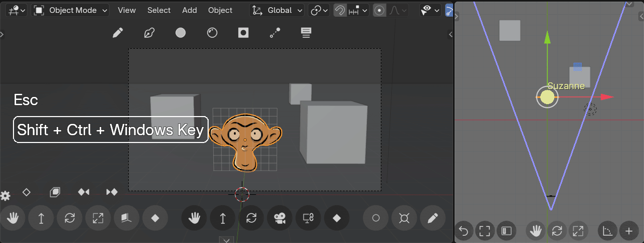Select the scale button in right viewport
Image resolution: width=644 pixels, height=243 pixels.
tap(577, 231)
